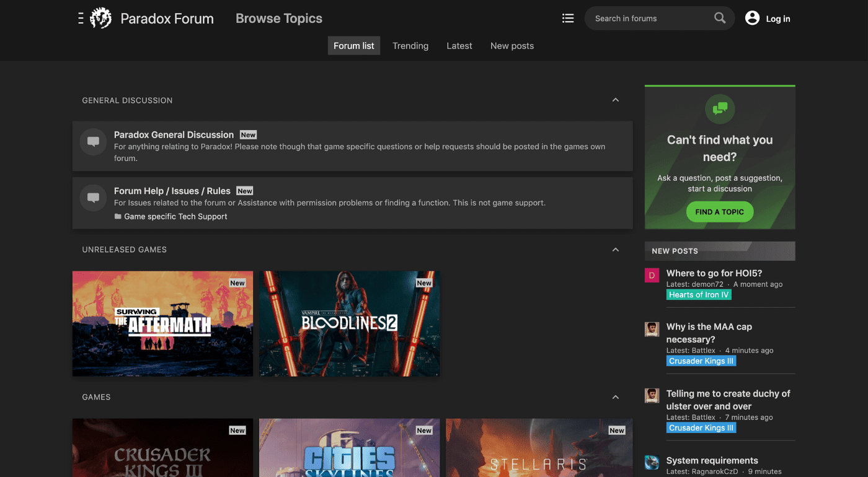Screen dimensions: 868x477
Task: Click the UNRELEASED GAMES section title
Action: click(x=125, y=250)
